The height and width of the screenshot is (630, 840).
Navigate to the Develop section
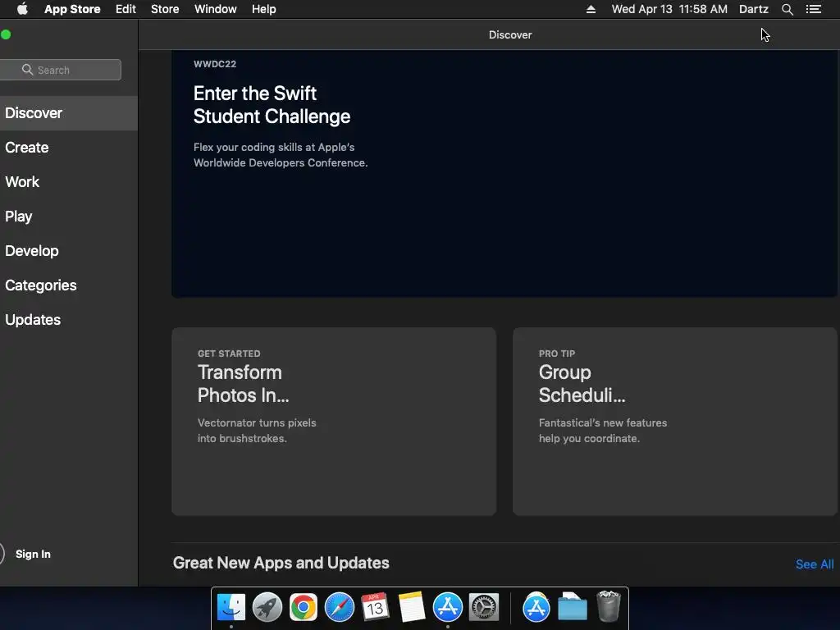[69, 251]
